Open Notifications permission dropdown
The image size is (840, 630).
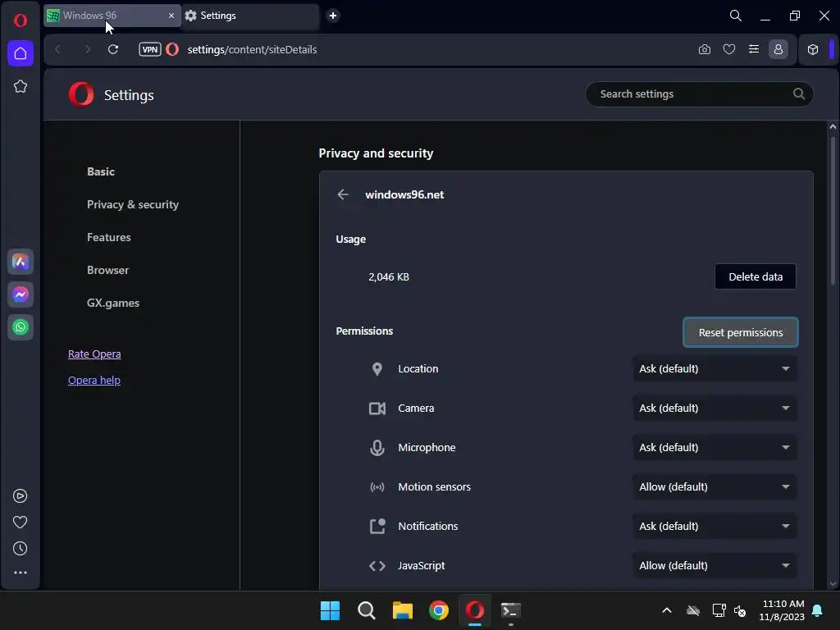tap(714, 526)
